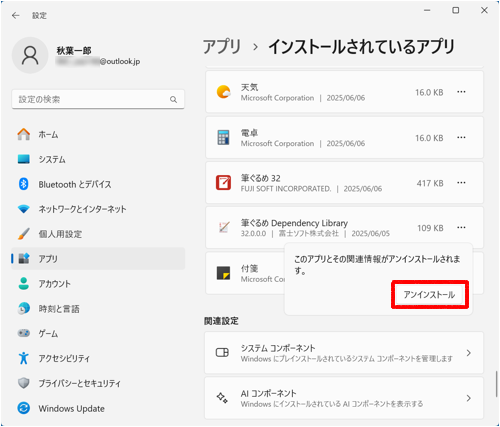Image resolution: width=500 pixels, height=427 pixels.
Task: Select アプリ in the sidebar
Action: pyautogui.click(x=98, y=259)
